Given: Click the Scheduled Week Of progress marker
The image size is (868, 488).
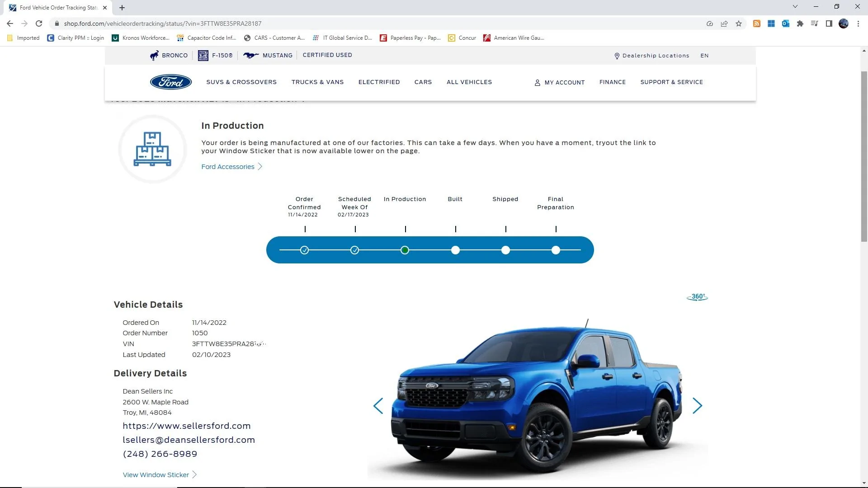Looking at the screenshot, I should point(355,250).
